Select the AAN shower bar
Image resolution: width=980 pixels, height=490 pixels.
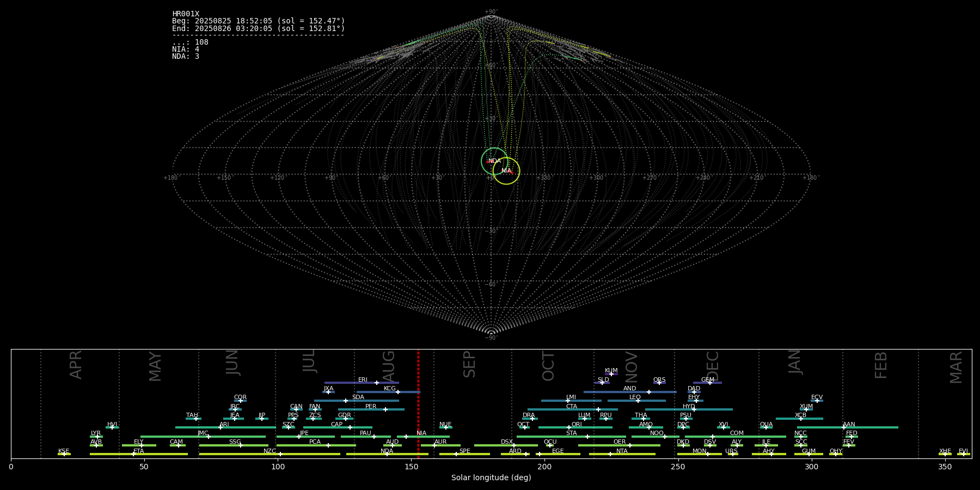(848, 427)
